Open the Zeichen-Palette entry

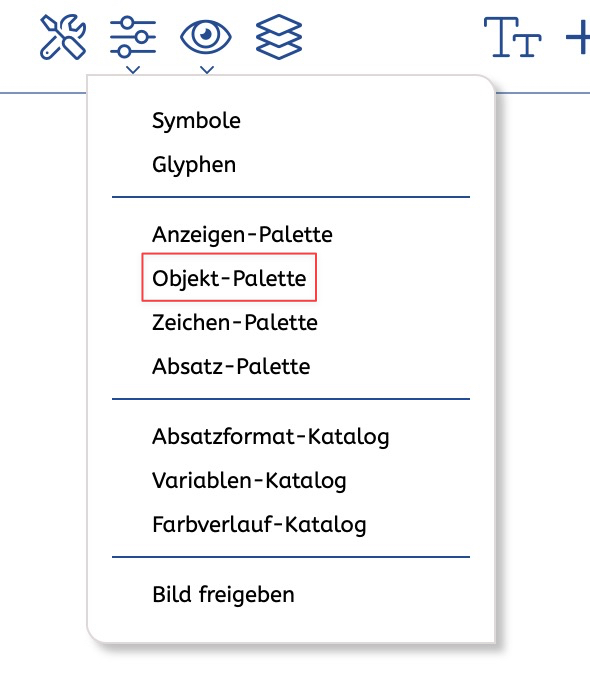coord(235,323)
